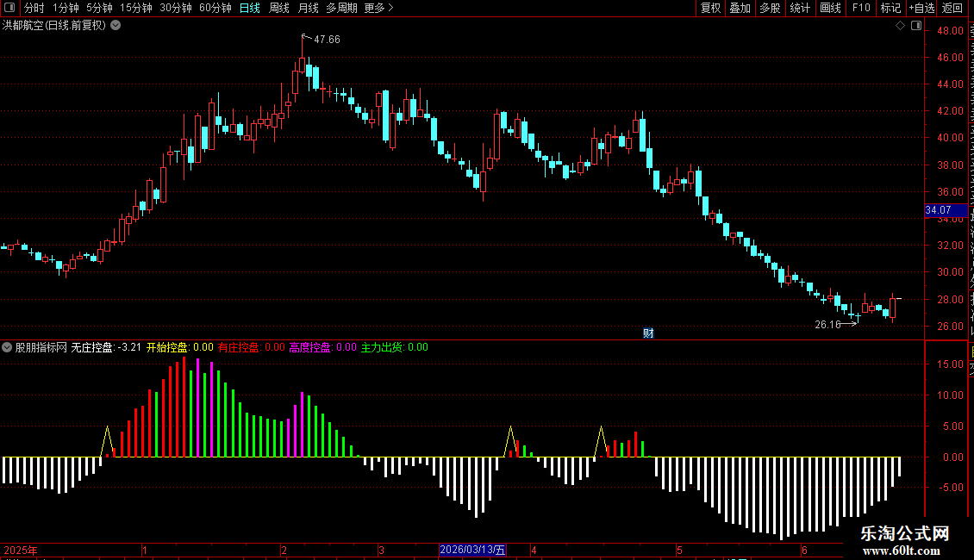
Task: Expand the 更多 periods menu
Action: 378,8
